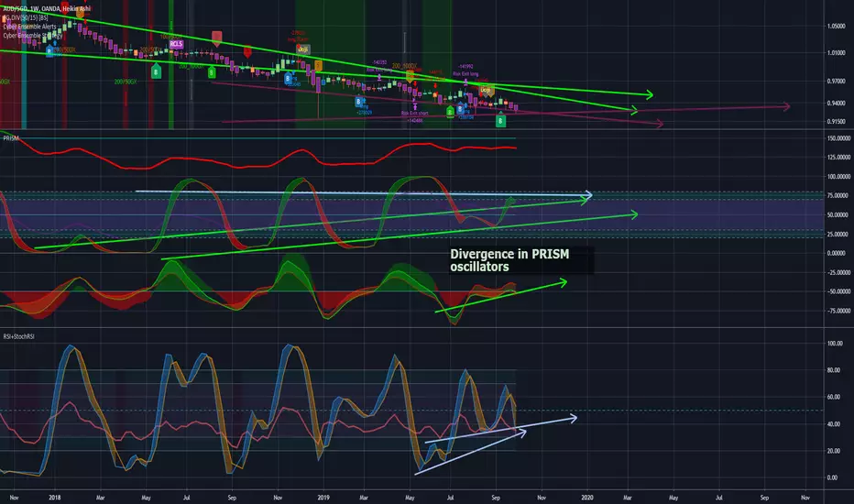Image resolution: width=854 pixels, height=504 pixels.
Task: Open the Cyber Ensemble Strategy indicator legend
Action: (x=32, y=36)
